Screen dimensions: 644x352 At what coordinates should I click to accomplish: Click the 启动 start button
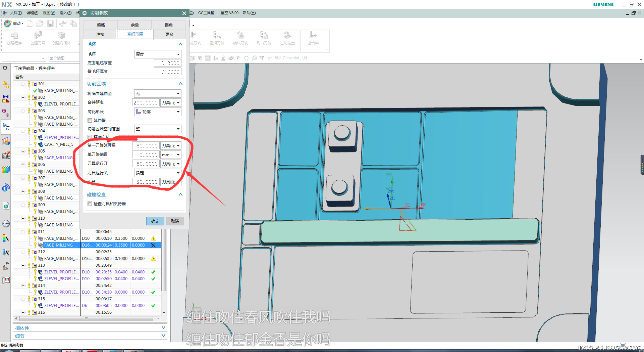(x=14, y=23)
